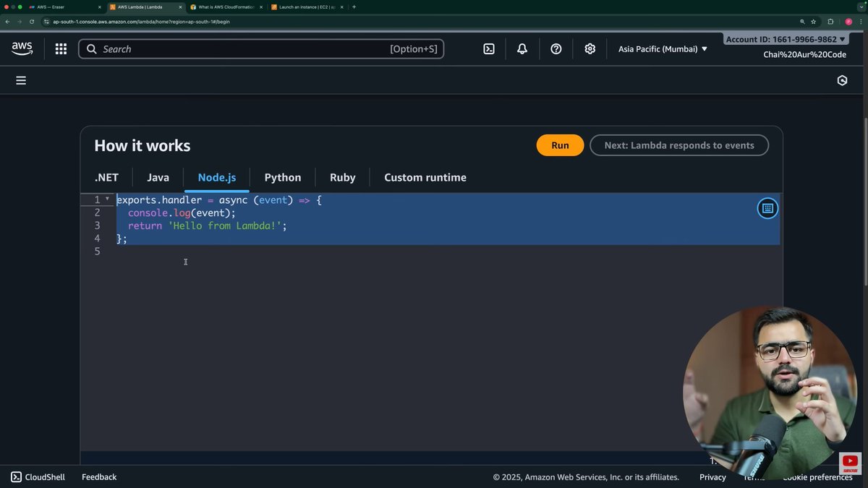Open the Chrome profile avatar
868x488 pixels.
[x=848, y=22]
